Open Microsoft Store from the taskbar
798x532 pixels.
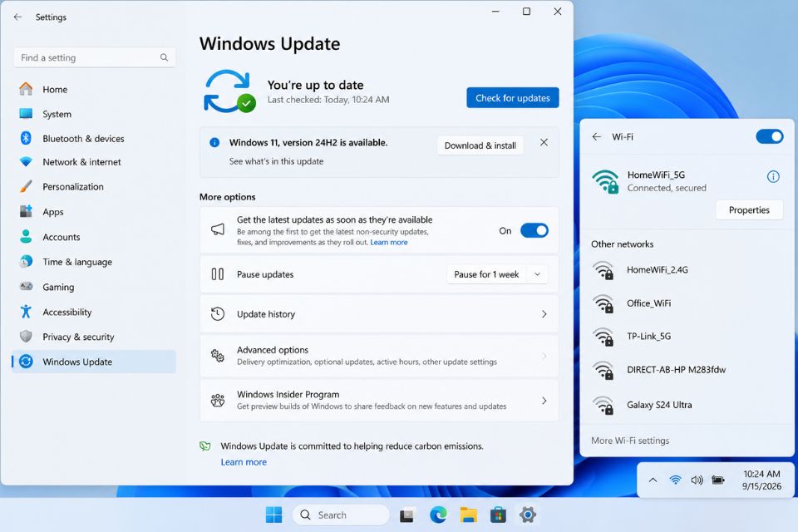(498, 515)
